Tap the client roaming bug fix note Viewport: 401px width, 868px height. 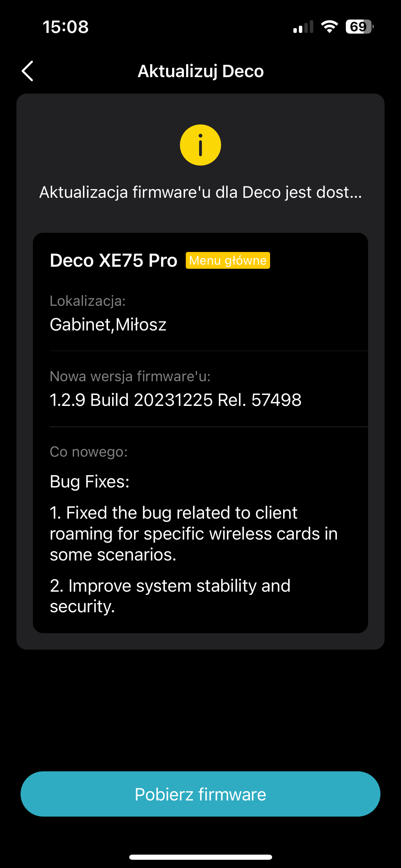[x=194, y=534]
